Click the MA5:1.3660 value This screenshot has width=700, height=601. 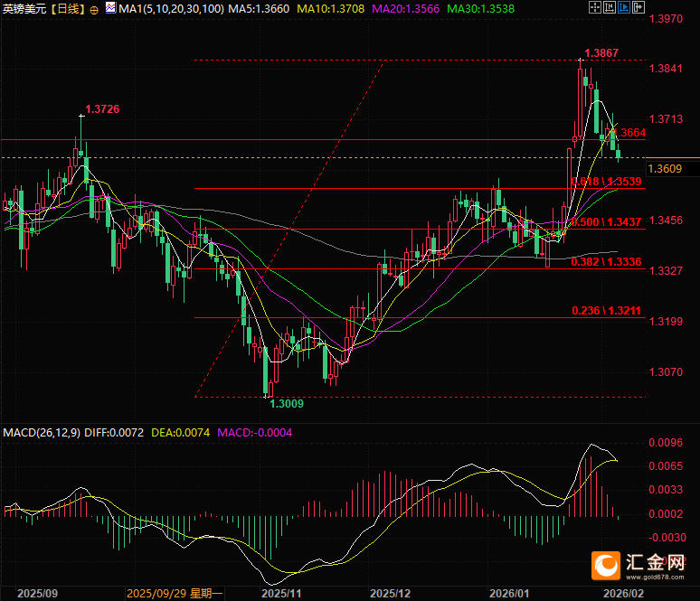(259, 9)
